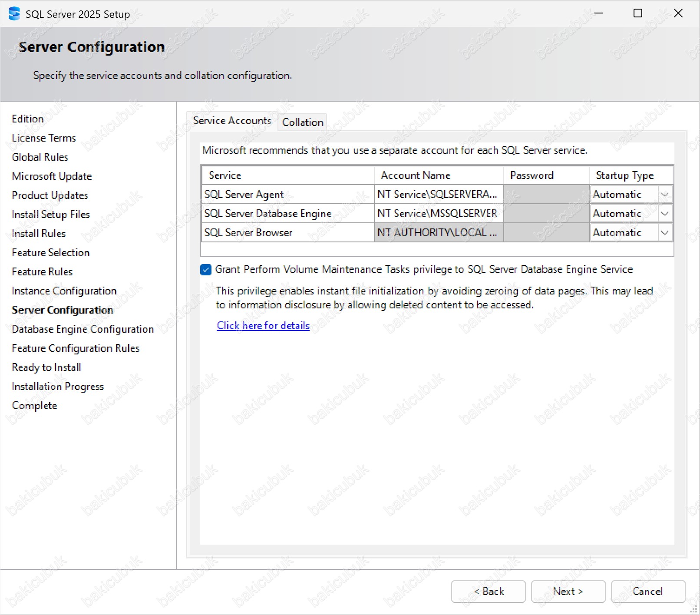The height and width of the screenshot is (615, 700).
Task: Click the Password field for SQL Server Agent
Action: tap(546, 195)
